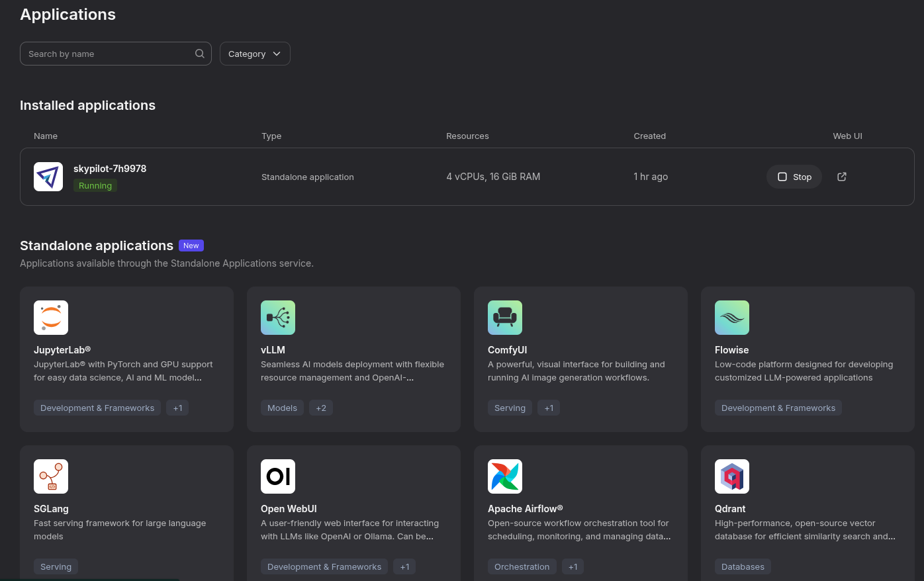Click the JupyterLab application icon

[x=51, y=318]
